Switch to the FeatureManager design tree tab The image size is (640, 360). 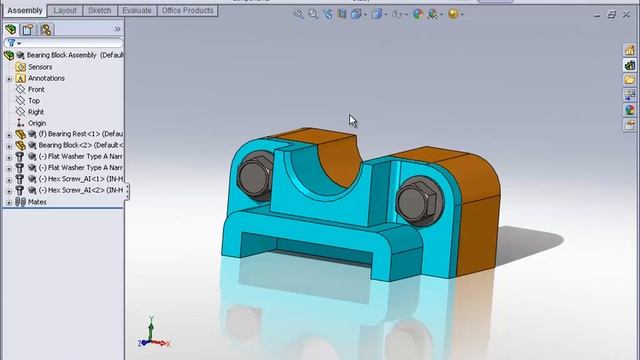11,29
